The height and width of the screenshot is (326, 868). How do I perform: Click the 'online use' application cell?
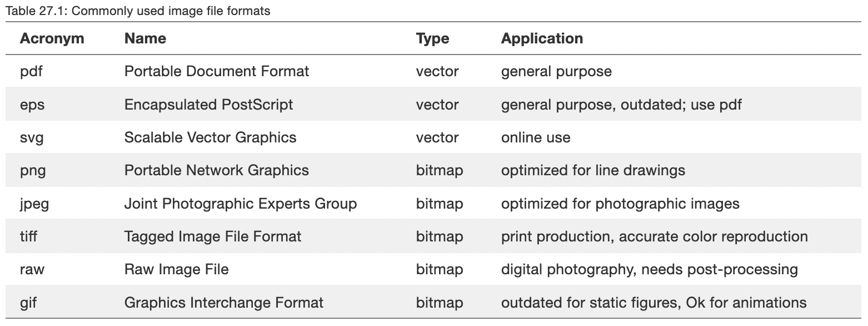coord(536,137)
